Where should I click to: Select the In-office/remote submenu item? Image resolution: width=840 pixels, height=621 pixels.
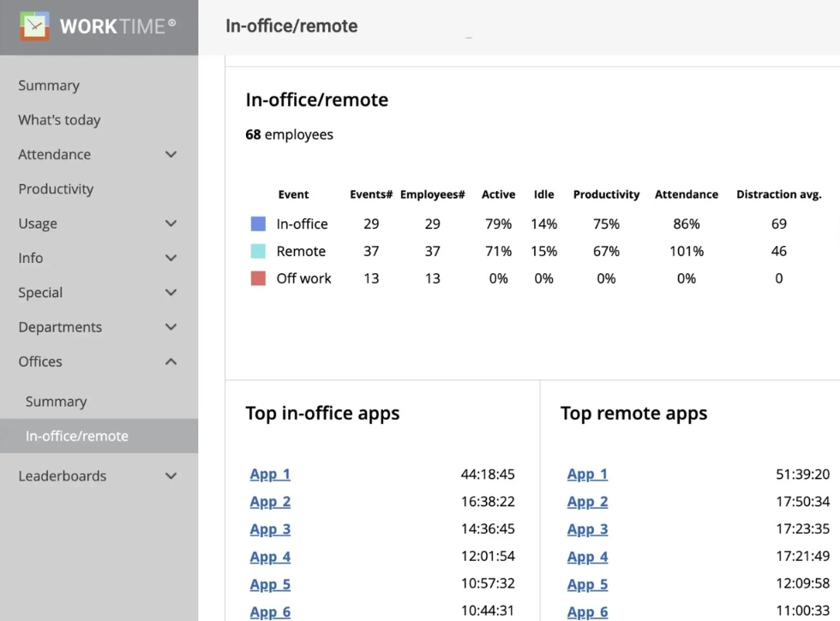pos(77,436)
